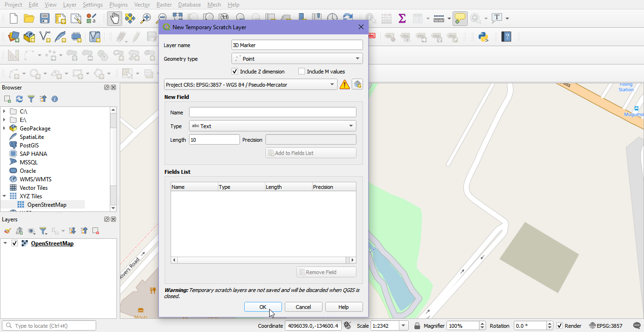The width and height of the screenshot is (644, 332).
Task: Click the Python Console icon
Action: (x=483, y=37)
